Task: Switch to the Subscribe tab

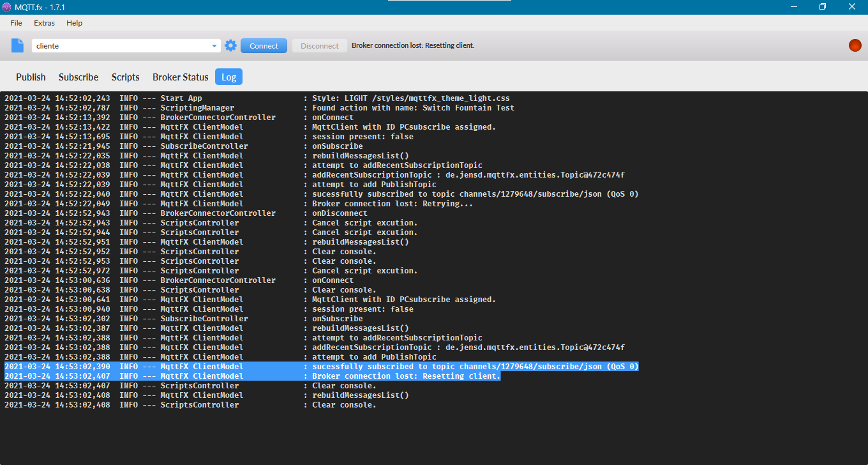Action: tap(79, 77)
